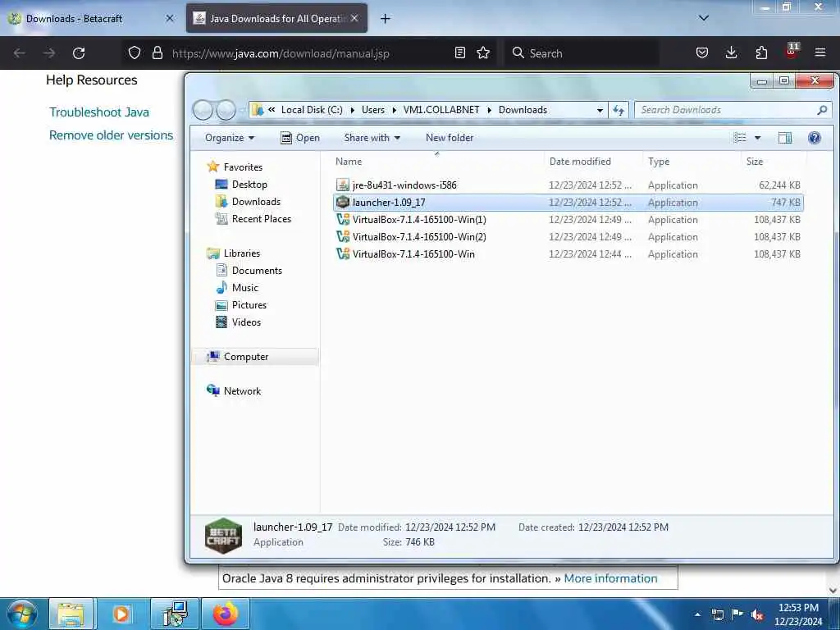Image resolution: width=840 pixels, height=630 pixels.
Task: Create a New folder
Action: coord(450,138)
